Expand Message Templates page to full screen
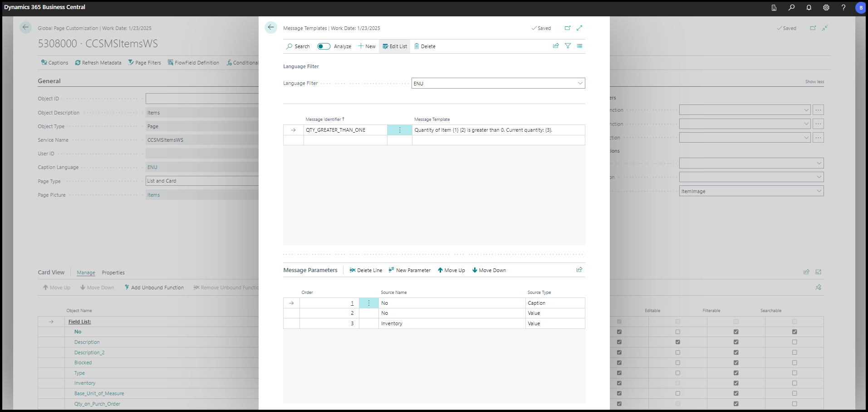 coord(579,28)
